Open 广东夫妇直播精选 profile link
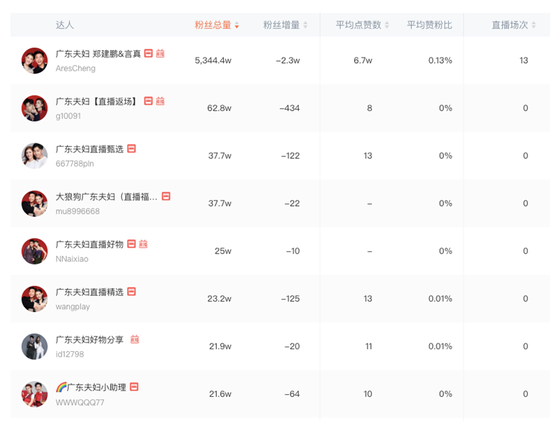Image resolution: width=550 pixels, height=421 pixels. (89, 292)
